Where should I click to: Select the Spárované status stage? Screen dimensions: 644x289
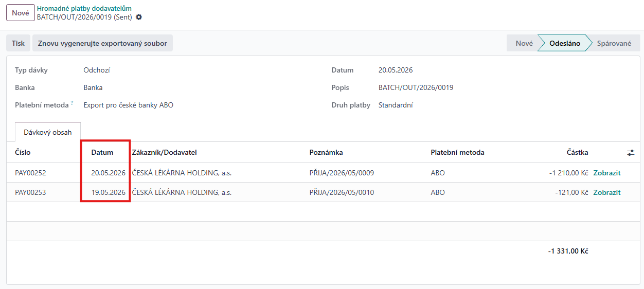pyautogui.click(x=614, y=43)
